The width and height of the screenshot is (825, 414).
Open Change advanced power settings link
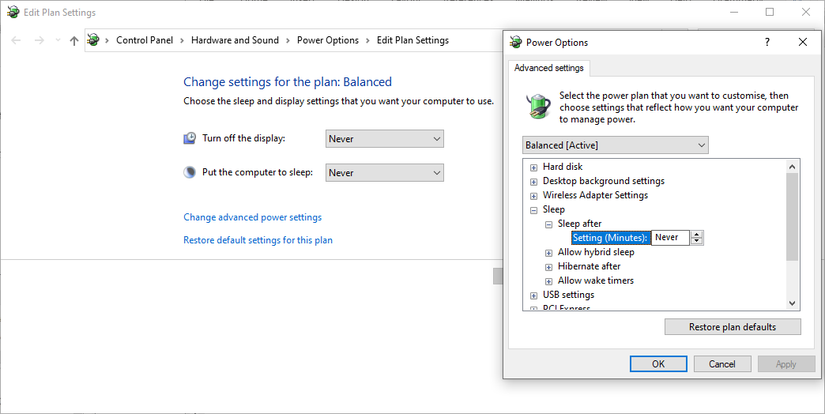tap(253, 217)
